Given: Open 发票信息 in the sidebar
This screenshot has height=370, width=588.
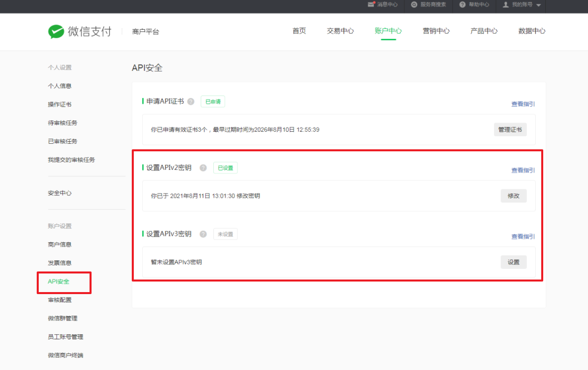Looking at the screenshot, I should [x=60, y=263].
